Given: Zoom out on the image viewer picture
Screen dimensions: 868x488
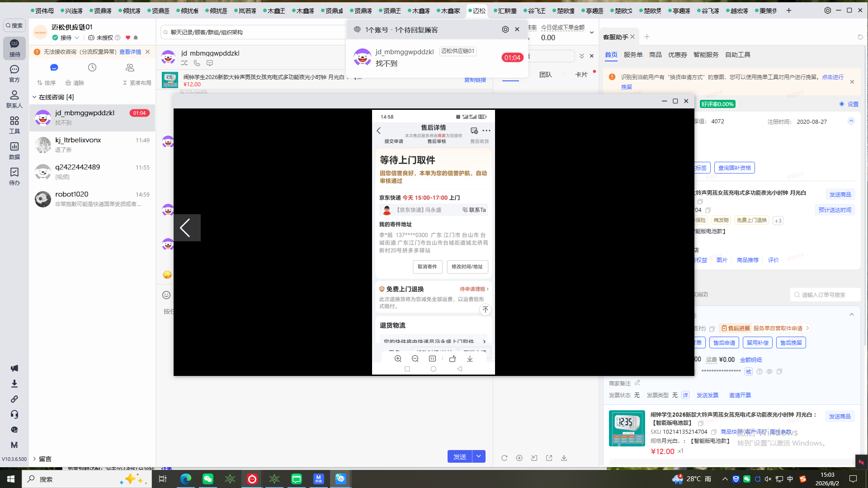Looking at the screenshot, I should (x=415, y=359).
